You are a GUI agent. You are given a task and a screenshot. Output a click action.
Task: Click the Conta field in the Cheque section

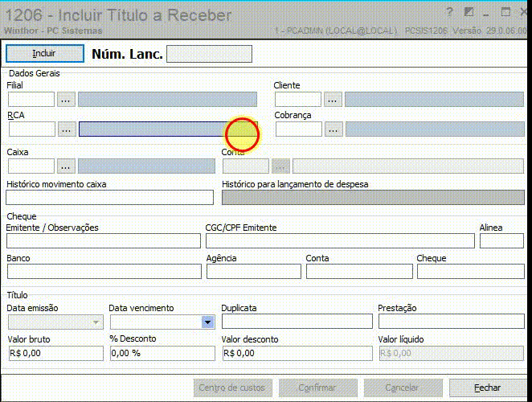[359, 272]
